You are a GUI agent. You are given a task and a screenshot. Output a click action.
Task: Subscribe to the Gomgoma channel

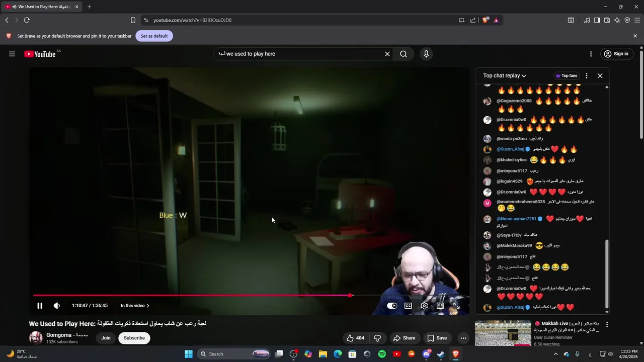[x=134, y=338]
